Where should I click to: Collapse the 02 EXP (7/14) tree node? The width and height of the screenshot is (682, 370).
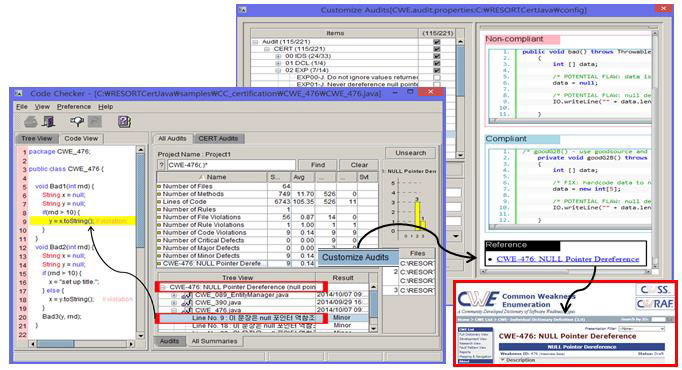[278, 70]
